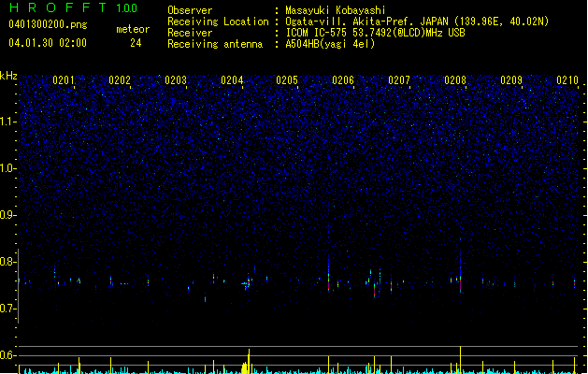Viewport: 588px width, 374px height.
Task: Click the 0202 time marker
Action: (120, 80)
